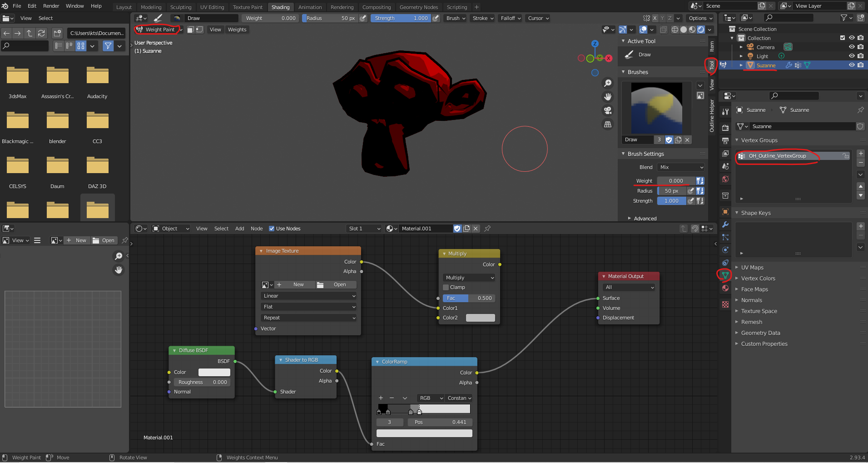Pin the properties editor context
The height and width of the screenshot is (463, 868).
coord(860,110)
